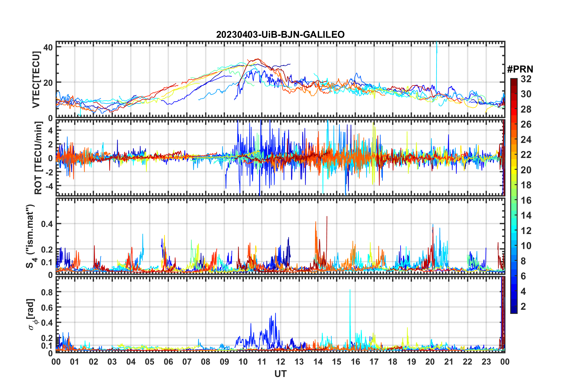Click the plot title 20230403-UiB-BJN-GALILEO

tap(280, 34)
